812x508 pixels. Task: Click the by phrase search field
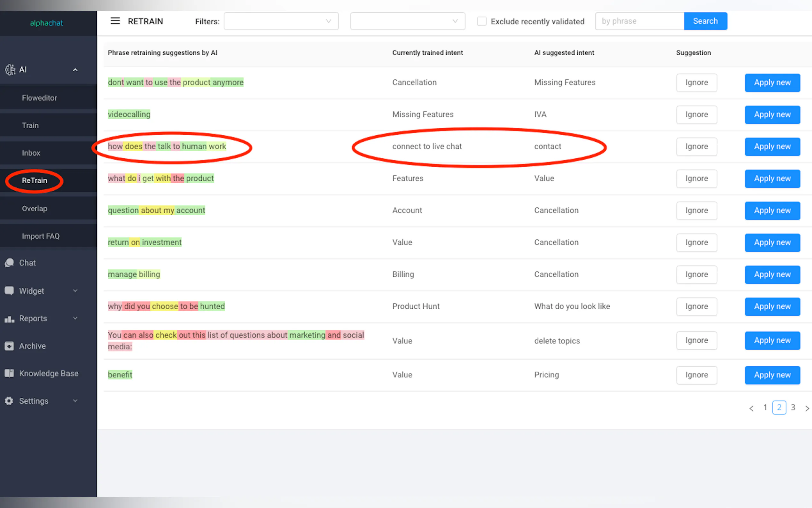click(x=639, y=21)
